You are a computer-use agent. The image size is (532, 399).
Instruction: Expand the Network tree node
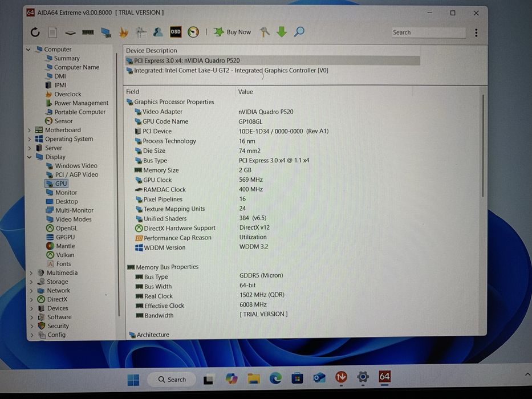pyautogui.click(x=31, y=291)
